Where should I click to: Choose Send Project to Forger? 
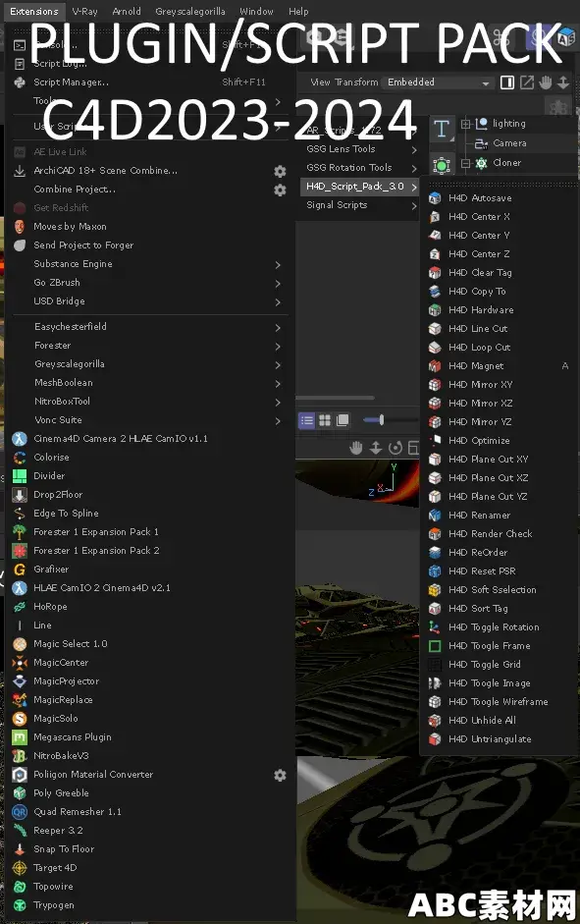click(x=83, y=245)
